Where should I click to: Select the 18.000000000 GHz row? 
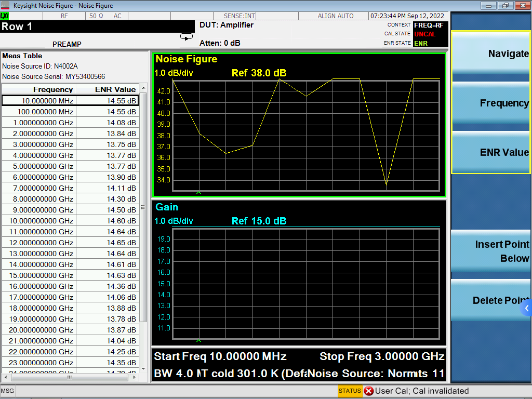click(x=70, y=308)
